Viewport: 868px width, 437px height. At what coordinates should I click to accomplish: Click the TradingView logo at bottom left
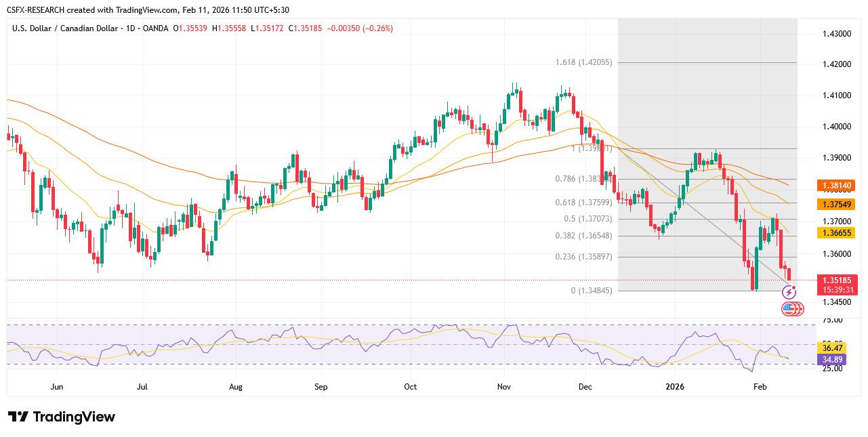(62, 417)
